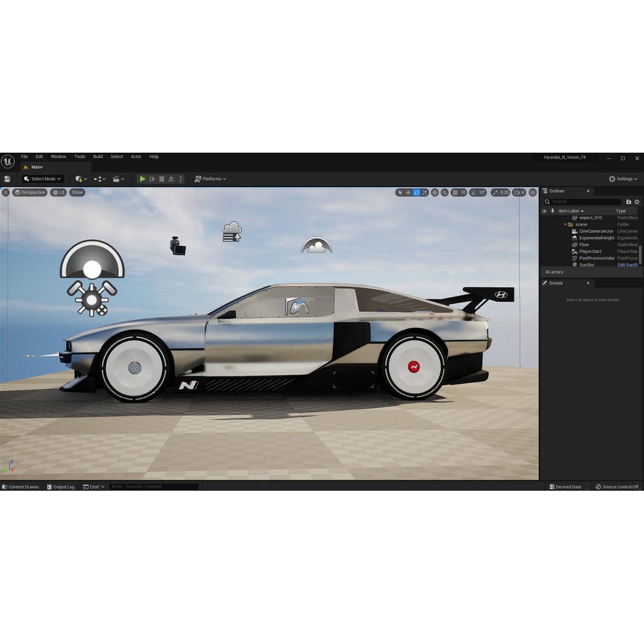644x644 pixels.
Task: Open the viewport options hamburger menu
Action: (5, 193)
